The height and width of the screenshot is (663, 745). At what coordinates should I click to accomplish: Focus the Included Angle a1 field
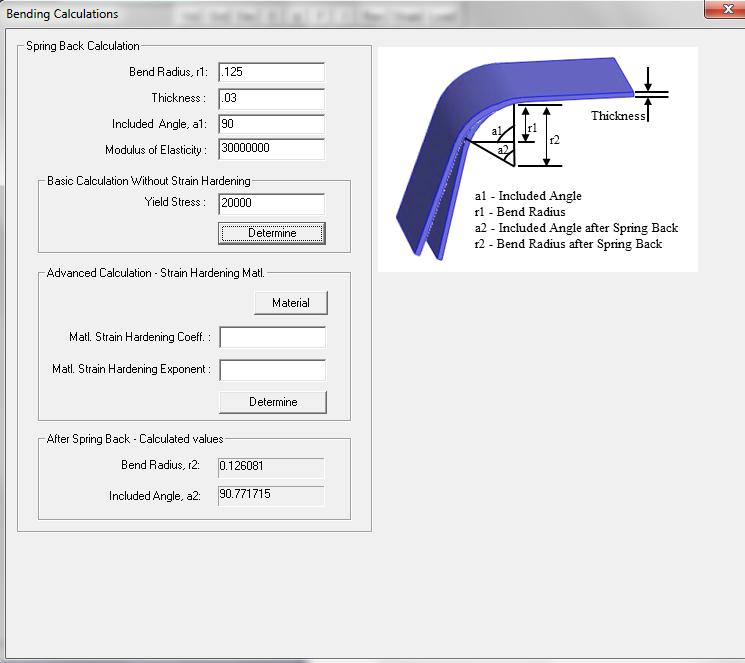tap(271, 125)
